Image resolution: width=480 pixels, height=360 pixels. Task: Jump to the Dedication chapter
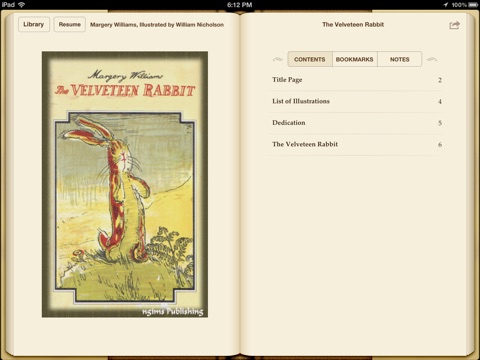point(357,123)
